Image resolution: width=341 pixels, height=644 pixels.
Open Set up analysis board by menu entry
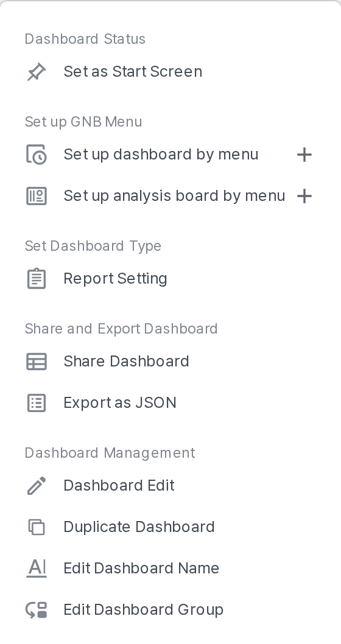click(174, 196)
